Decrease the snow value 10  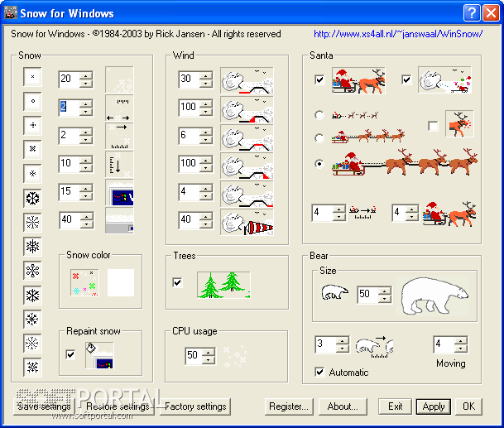point(86,168)
